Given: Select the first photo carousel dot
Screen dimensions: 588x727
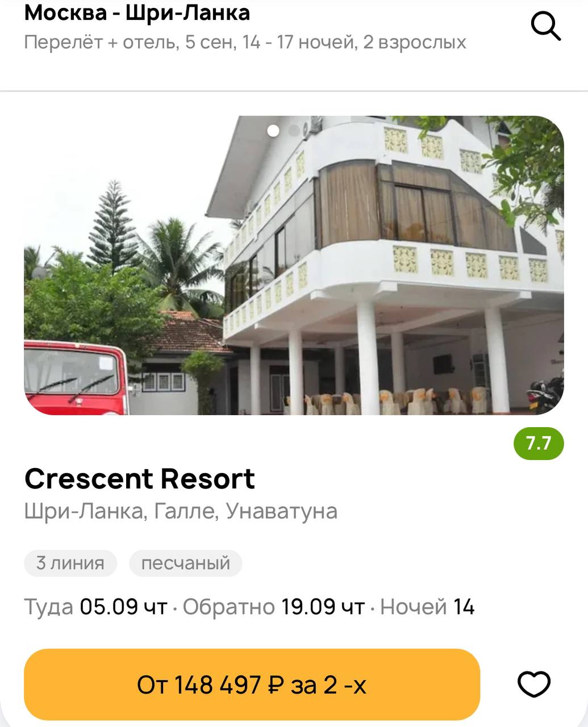Looking at the screenshot, I should (273, 131).
